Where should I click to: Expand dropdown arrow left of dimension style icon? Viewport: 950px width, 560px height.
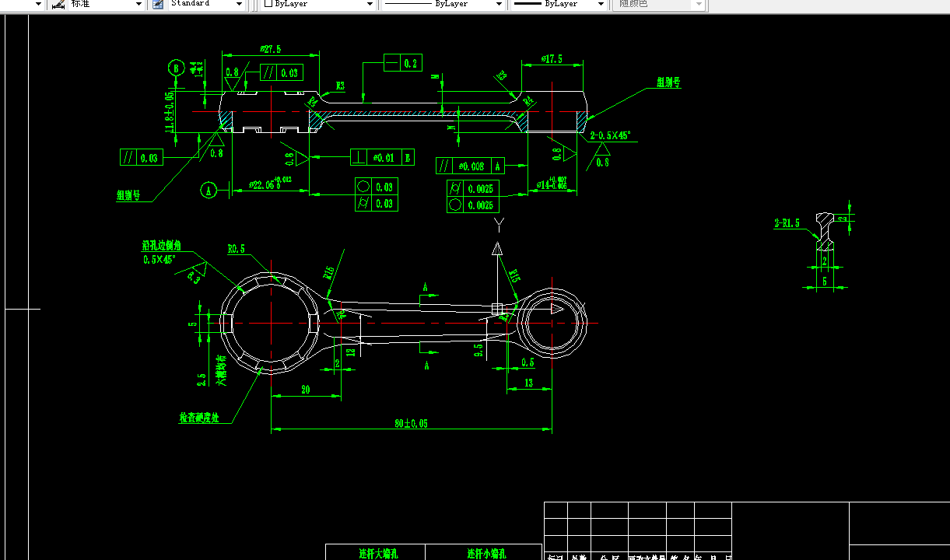coord(40,4)
